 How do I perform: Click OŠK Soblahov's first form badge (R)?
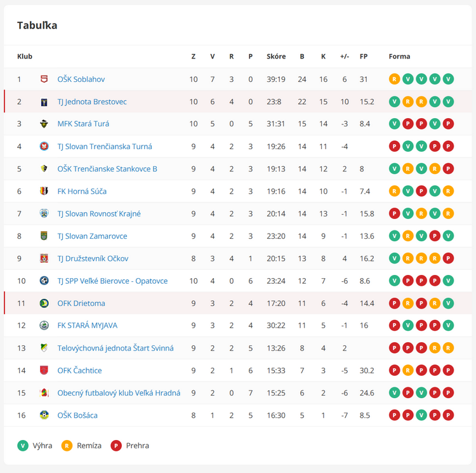point(394,79)
